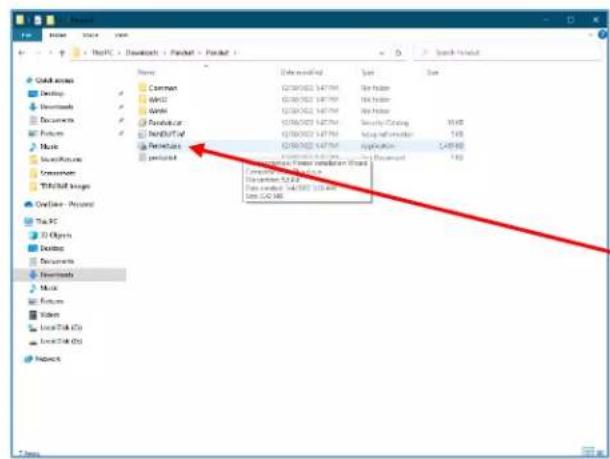
Task: Open 3D Objects under This PC
Action: tap(50, 235)
